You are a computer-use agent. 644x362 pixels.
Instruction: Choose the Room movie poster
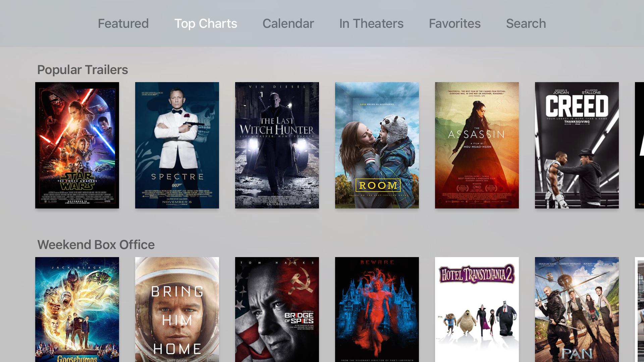coord(377,145)
